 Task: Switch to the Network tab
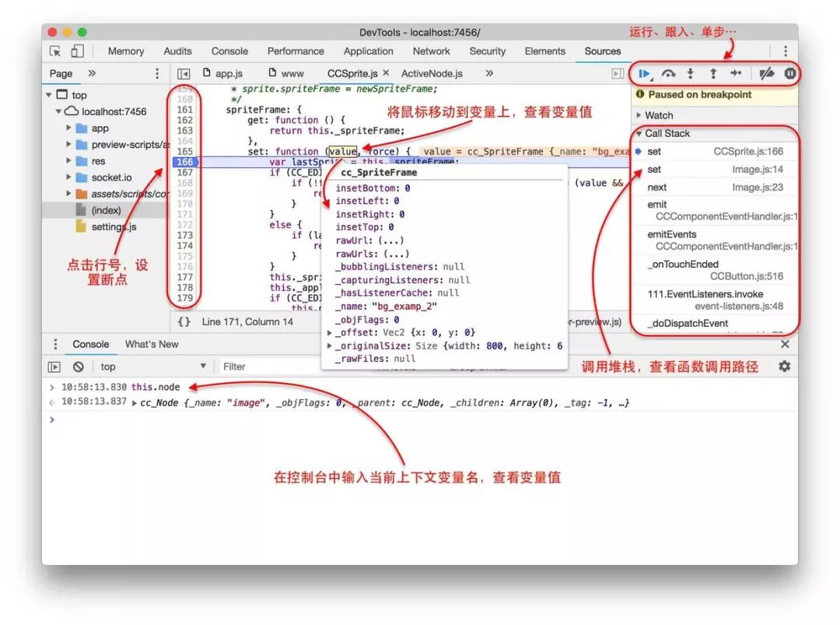pos(431,51)
